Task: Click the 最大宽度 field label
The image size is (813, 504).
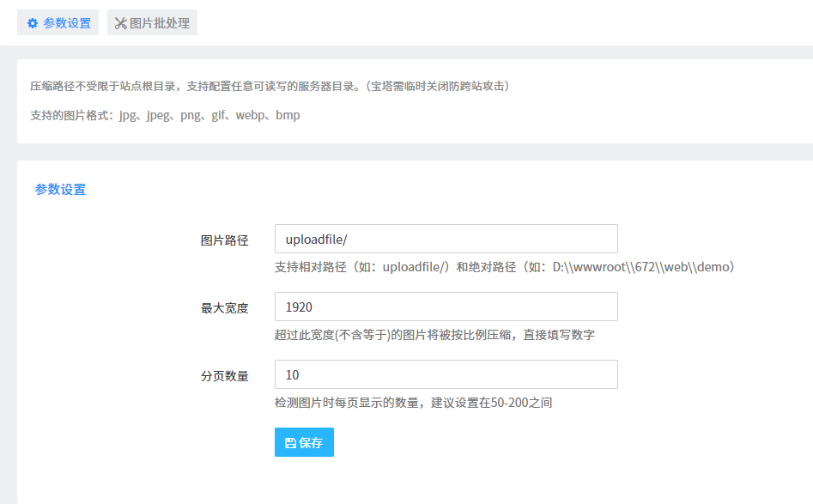Action: click(224, 308)
